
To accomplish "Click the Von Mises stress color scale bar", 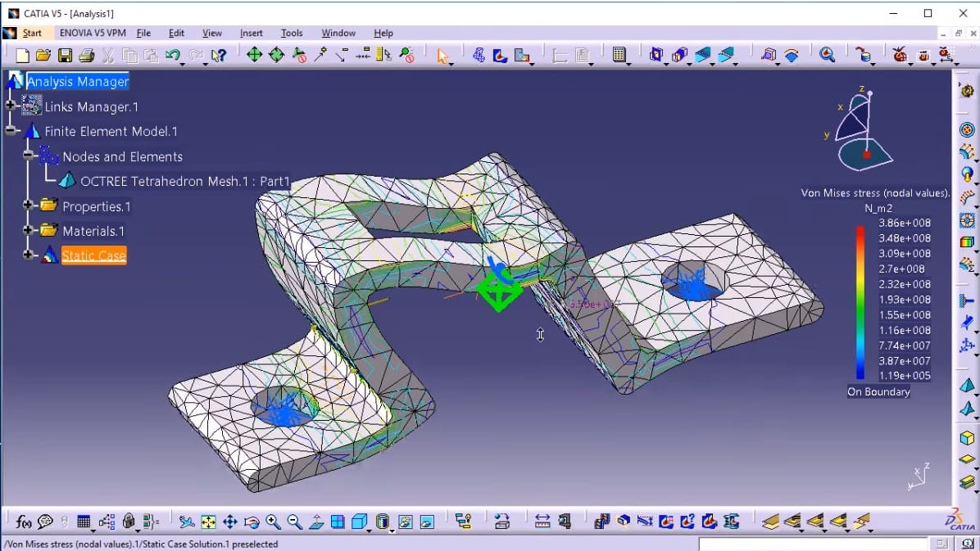I will (860, 302).
